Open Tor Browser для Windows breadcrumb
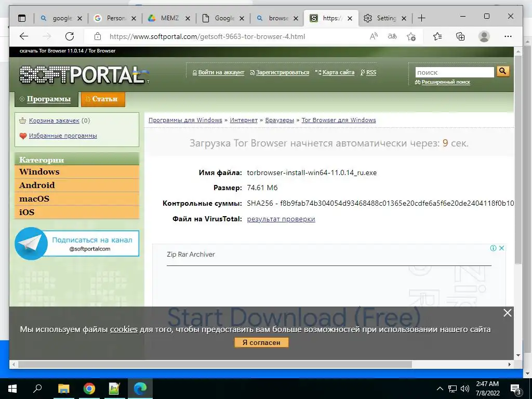 pyautogui.click(x=339, y=120)
